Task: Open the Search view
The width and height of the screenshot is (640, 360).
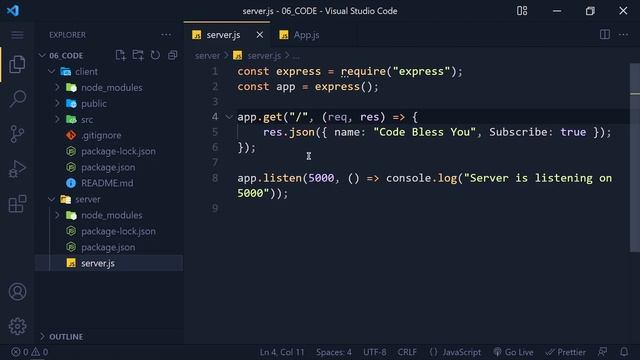Action: (17, 99)
